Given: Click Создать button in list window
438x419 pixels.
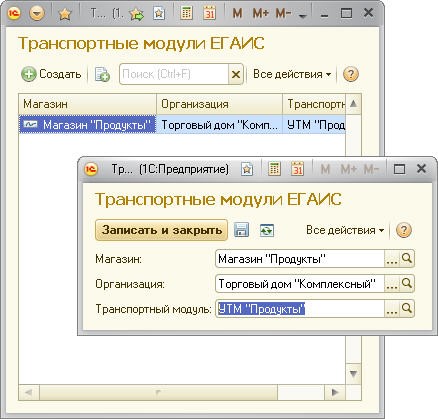Looking at the screenshot, I should (x=51, y=74).
